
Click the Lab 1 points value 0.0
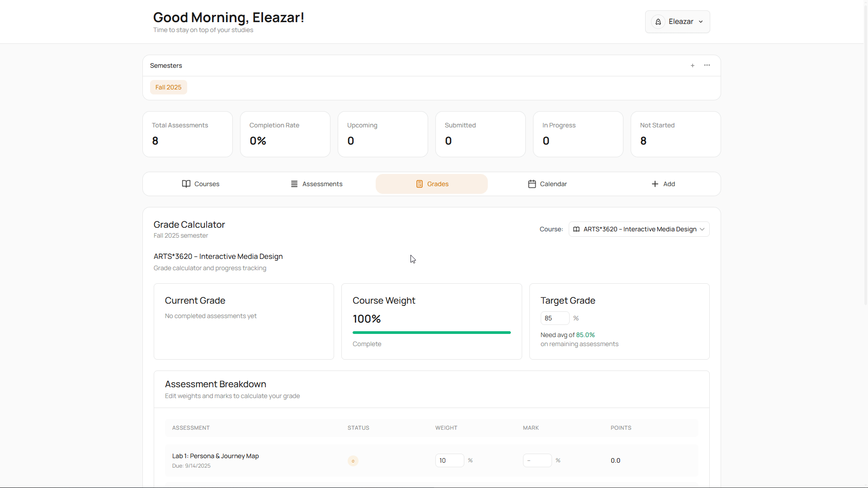pos(615,460)
